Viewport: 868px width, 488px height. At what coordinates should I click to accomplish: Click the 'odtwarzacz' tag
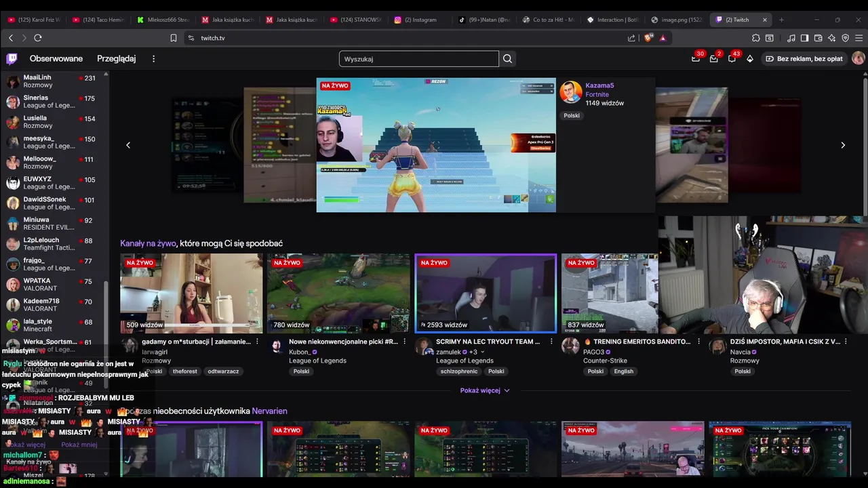(x=223, y=371)
